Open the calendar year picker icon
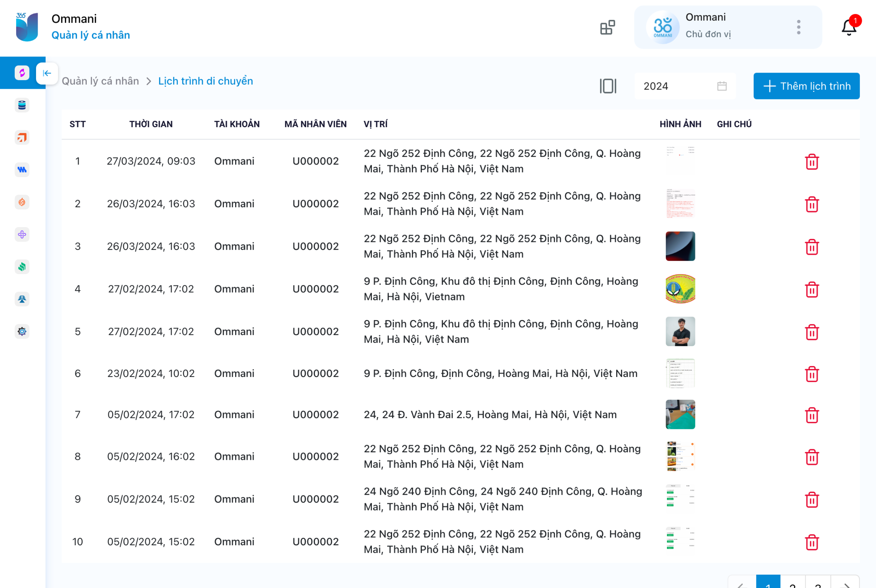The height and width of the screenshot is (588, 876). pos(721,86)
